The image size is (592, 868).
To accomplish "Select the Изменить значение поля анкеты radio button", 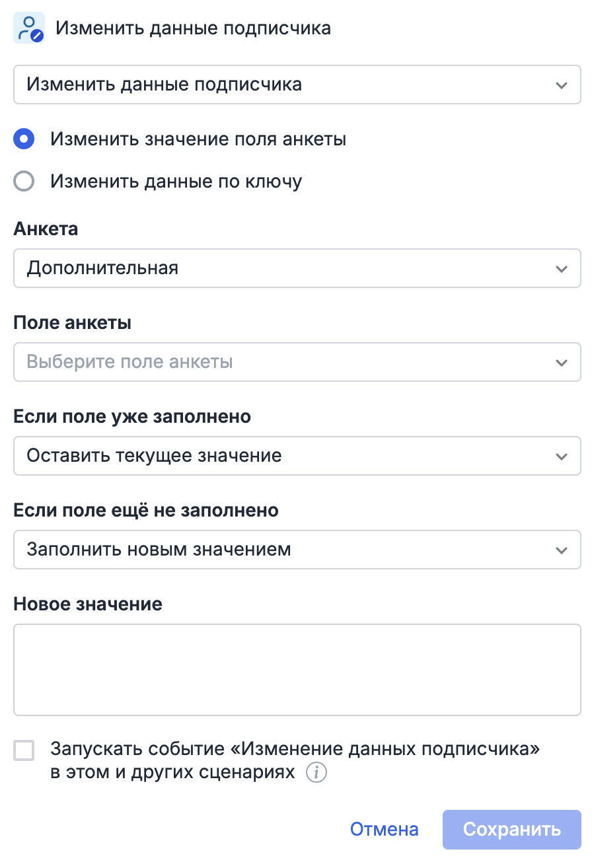I will 24,139.
